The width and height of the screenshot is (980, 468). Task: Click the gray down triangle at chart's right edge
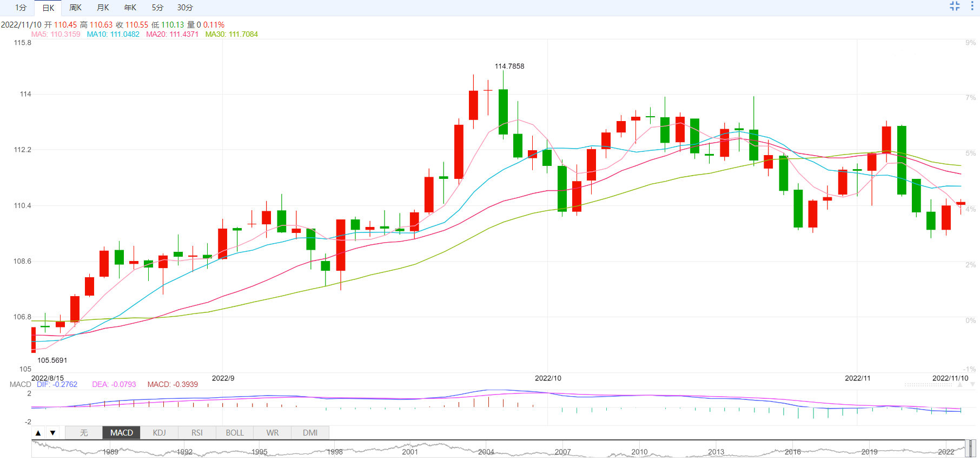point(973,385)
